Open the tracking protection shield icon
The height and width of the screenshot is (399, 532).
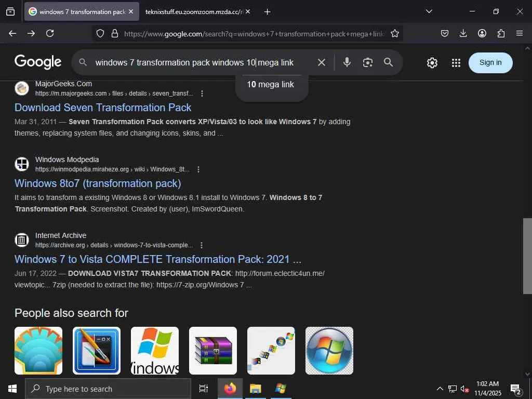click(100, 33)
